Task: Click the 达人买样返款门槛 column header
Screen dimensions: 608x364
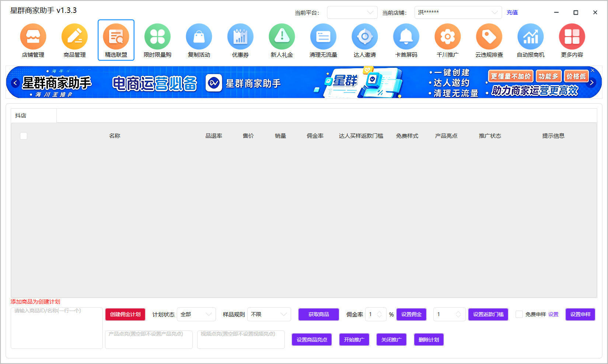Action: 361,136
